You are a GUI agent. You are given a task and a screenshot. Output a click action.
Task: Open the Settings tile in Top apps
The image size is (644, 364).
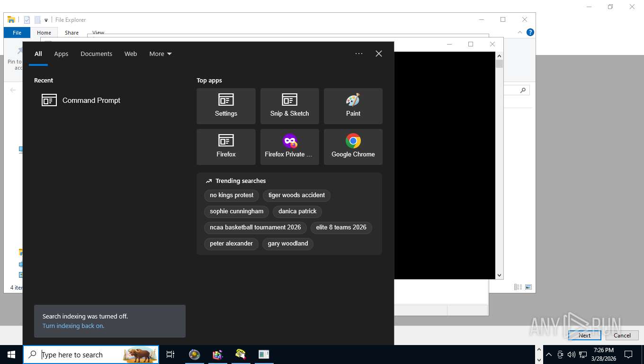point(226,106)
